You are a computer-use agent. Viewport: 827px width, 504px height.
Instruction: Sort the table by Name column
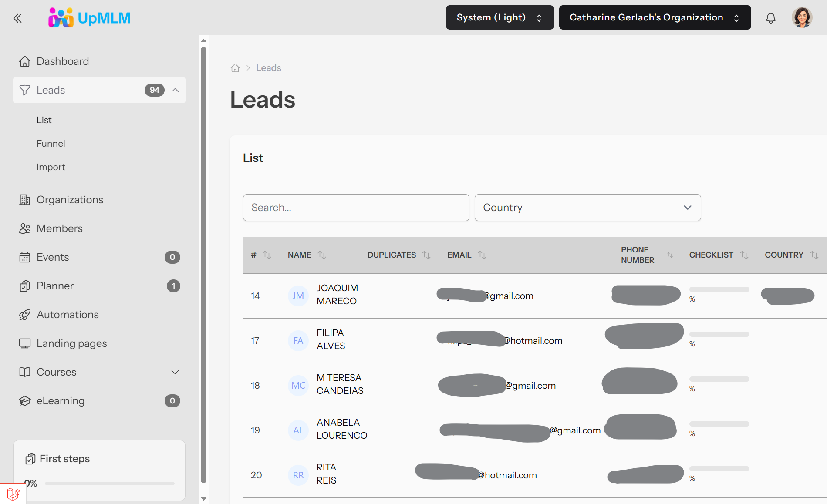point(322,255)
